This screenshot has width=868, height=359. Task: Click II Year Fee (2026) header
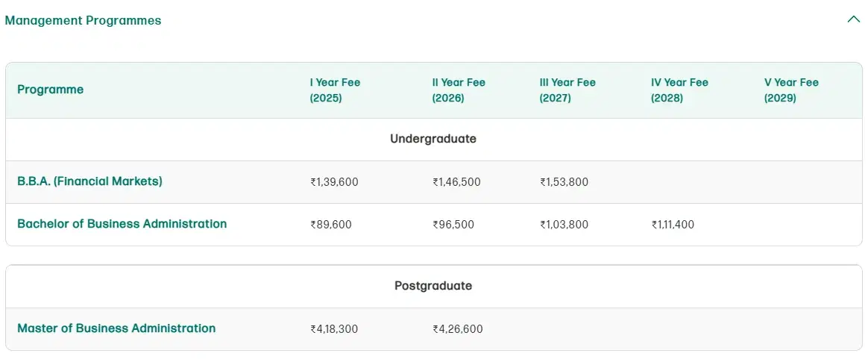[x=458, y=90]
